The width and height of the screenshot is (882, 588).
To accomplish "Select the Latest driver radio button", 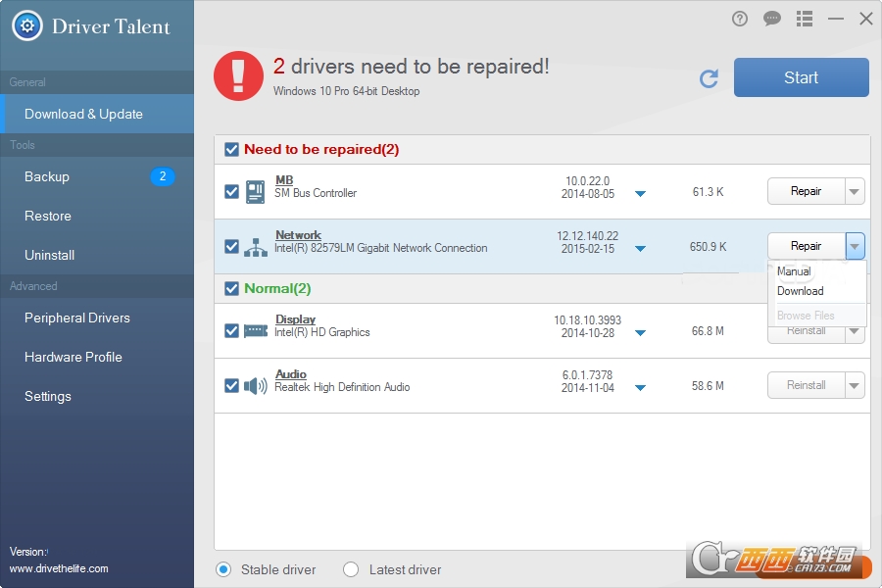I will coord(351,569).
